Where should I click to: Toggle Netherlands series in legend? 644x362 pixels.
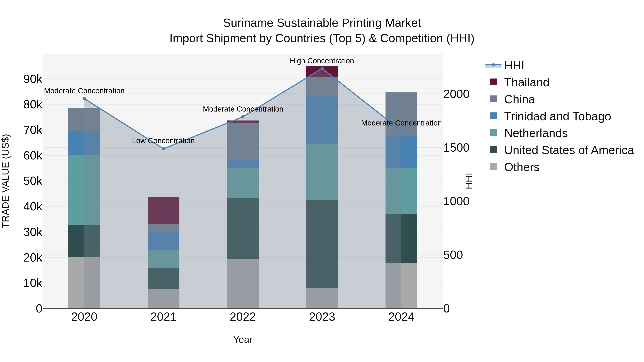pyautogui.click(x=529, y=133)
